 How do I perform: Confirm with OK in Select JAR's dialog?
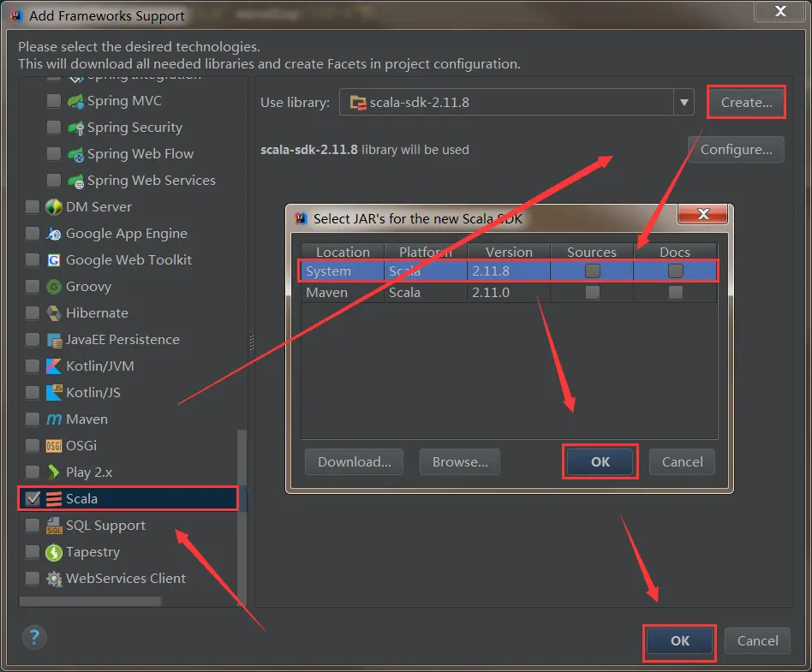click(x=600, y=461)
